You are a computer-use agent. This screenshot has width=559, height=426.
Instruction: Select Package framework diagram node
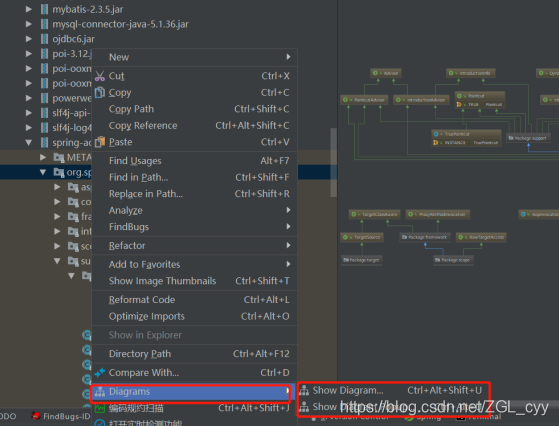[425, 237]
